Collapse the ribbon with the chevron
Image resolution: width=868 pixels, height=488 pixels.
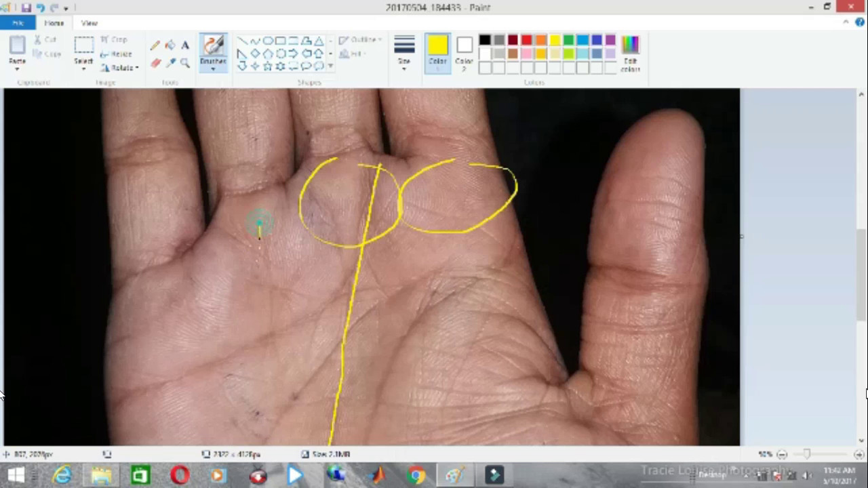coord(846,22)
